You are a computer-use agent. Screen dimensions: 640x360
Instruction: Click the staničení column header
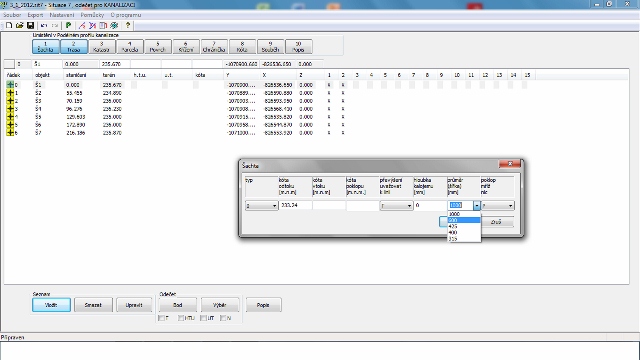[x=81, y=75]
